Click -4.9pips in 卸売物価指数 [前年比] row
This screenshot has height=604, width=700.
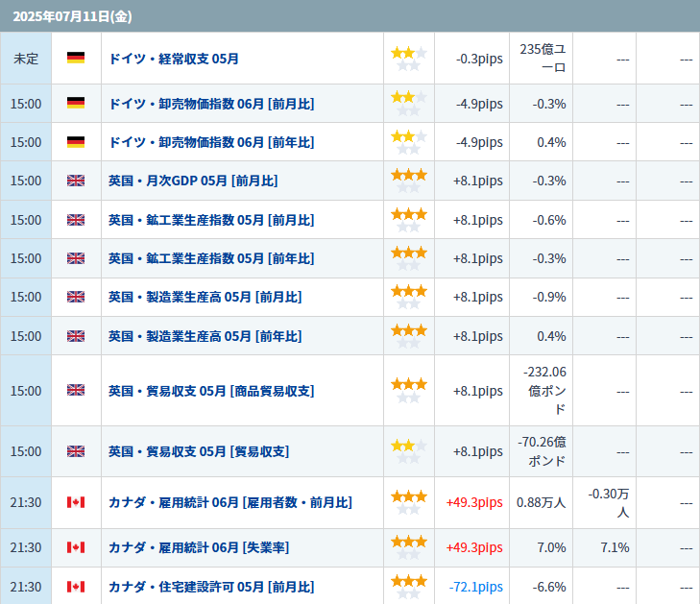click(x=479, y=142)
